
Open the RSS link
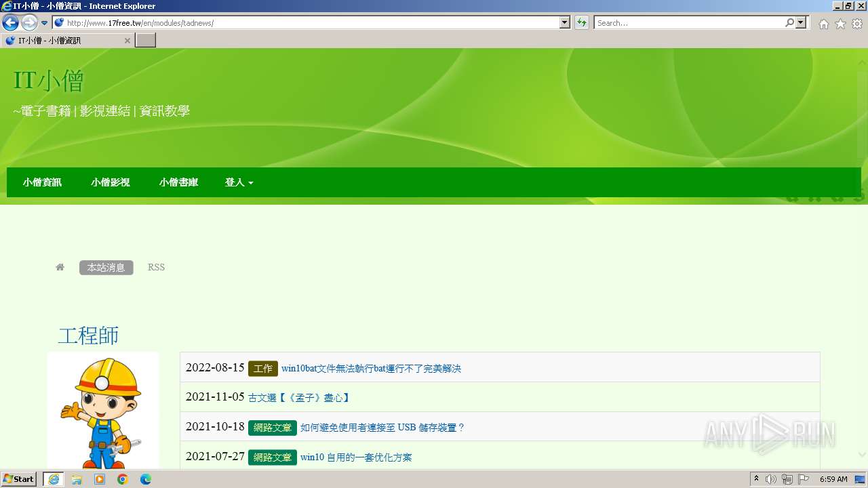(x=156, y=267)
